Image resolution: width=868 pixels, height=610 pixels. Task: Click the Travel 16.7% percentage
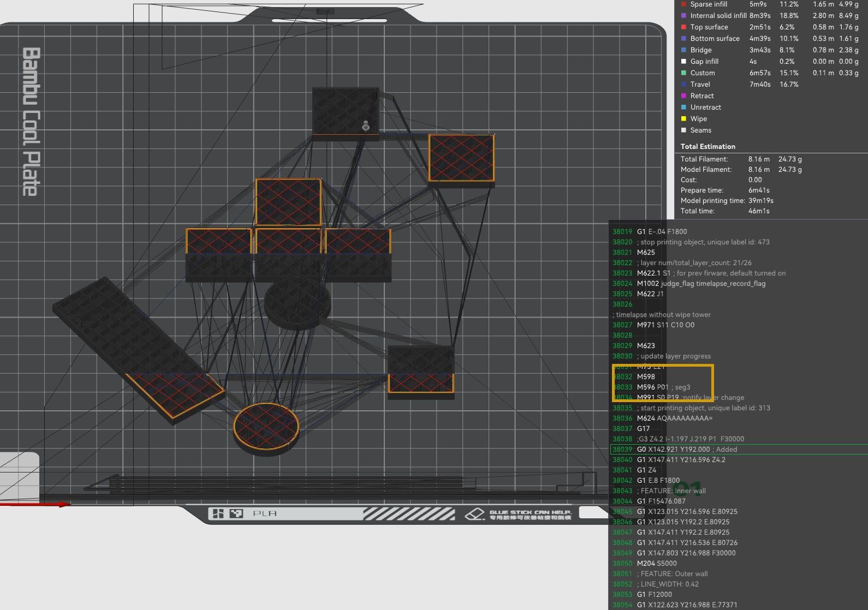[789, 85]
